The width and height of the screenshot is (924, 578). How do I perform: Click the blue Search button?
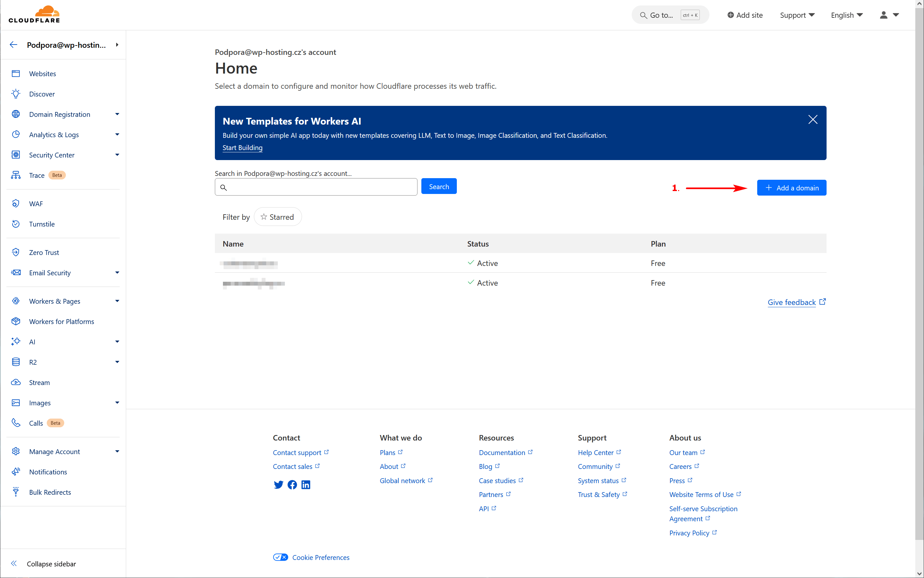point(439,187)
